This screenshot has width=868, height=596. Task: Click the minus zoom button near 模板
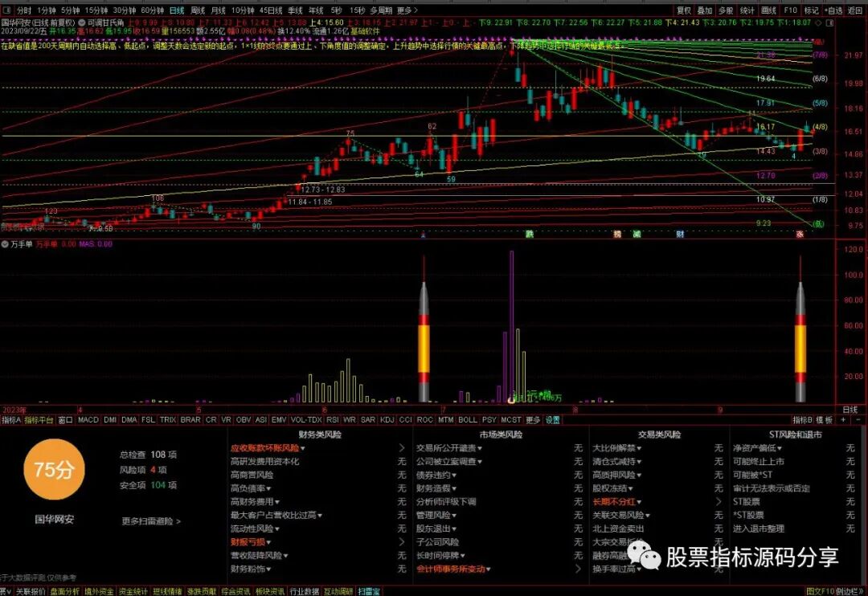pos(858,420)
